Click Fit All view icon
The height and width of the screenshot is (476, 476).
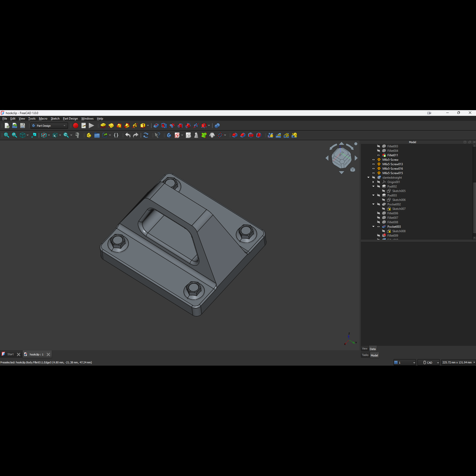coord(7,135)
